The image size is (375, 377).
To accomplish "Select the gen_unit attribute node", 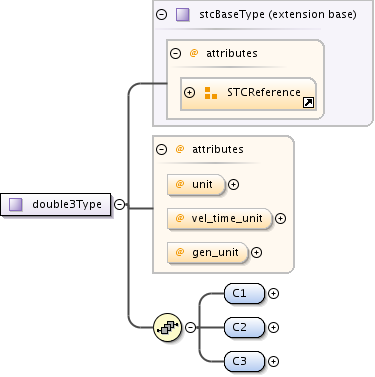I will [208, 253].
